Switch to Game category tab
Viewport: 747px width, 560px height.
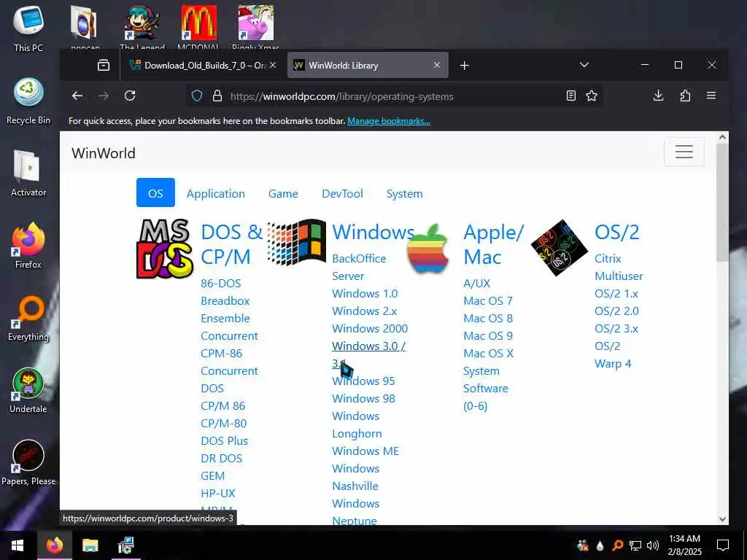pyautogui.click(x=283, y=193)
